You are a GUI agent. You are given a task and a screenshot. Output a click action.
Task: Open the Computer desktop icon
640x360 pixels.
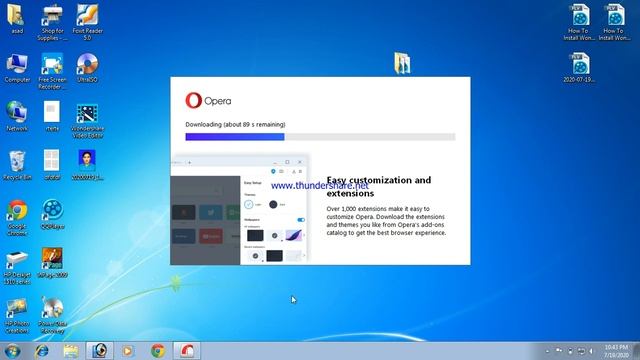[x=17, y=68]
